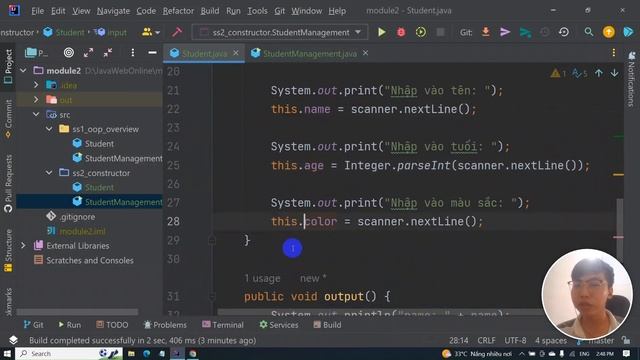Image resolution: width=640 pixels, height=360 pixels.
Task: Toggle the Project tool window stripe
Action: [x=8, y=66]
